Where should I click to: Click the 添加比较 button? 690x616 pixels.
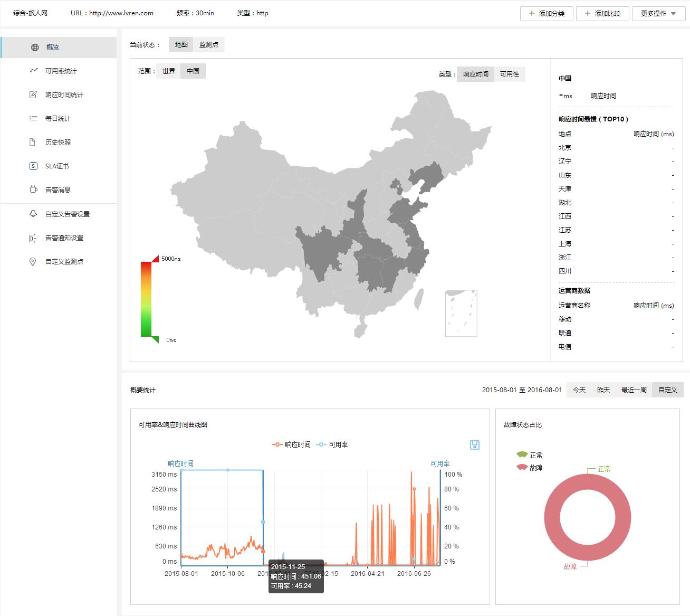[602, 14]
